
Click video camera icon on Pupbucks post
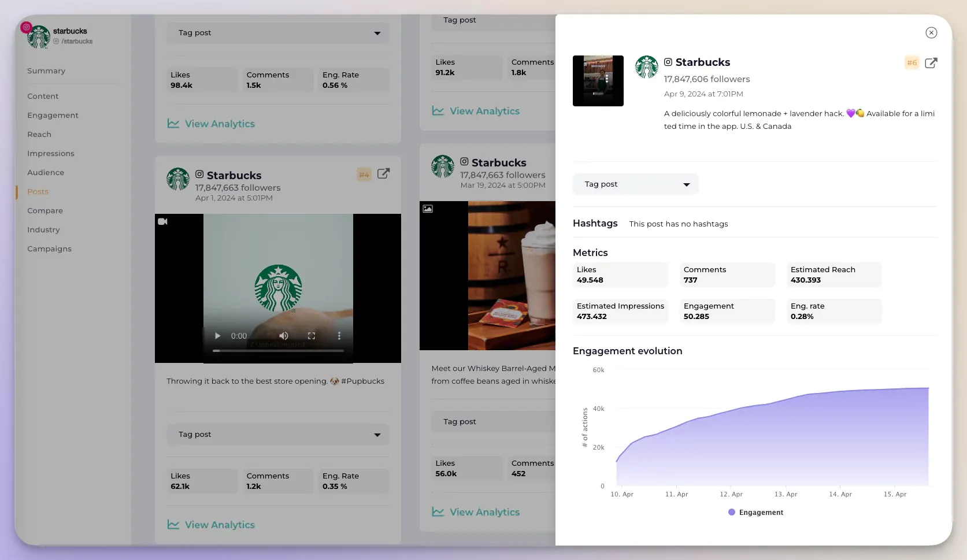click(x=163, y=221)
